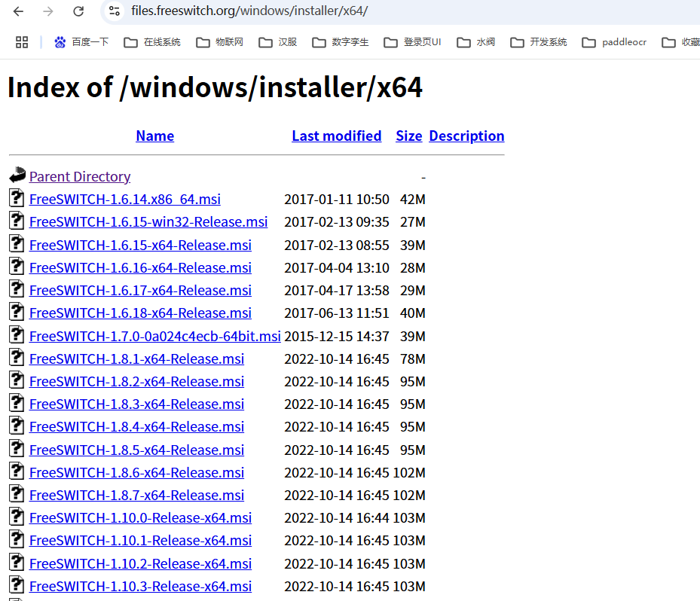
Task: Click file icon beside FreeSWITCH-1.8.3-x64-Release.msi
Action: click(x=17, y=402)
